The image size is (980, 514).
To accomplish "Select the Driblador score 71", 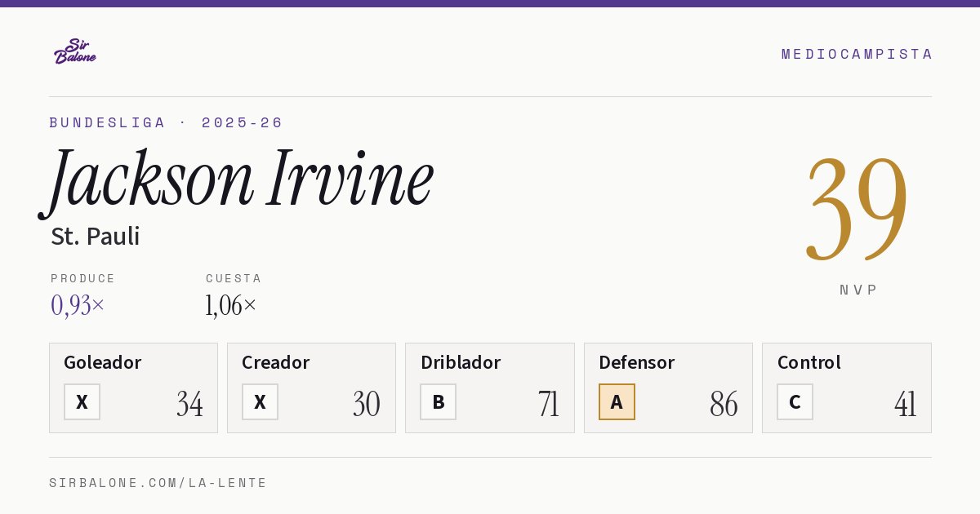I will [x=548, y=404].
